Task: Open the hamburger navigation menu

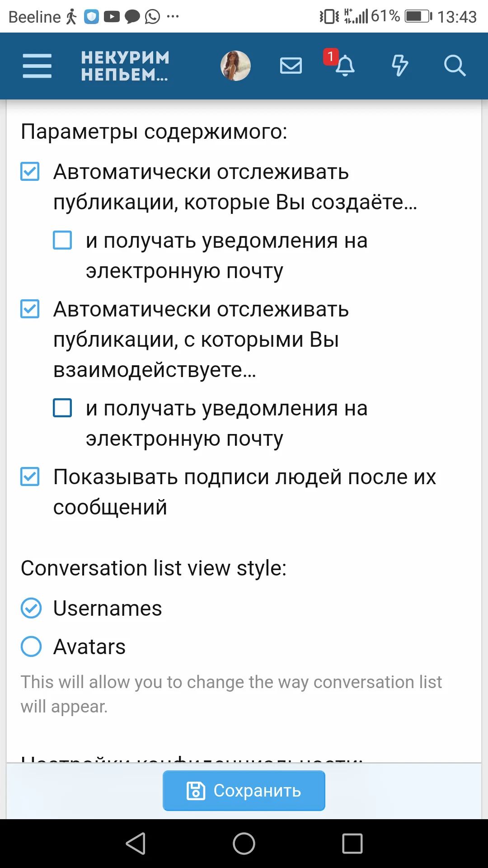Action: [37, 66]
